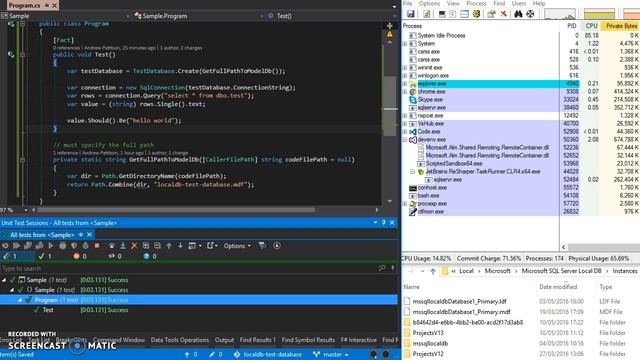Click the Next test down-arrow icon

click(180, 246)
